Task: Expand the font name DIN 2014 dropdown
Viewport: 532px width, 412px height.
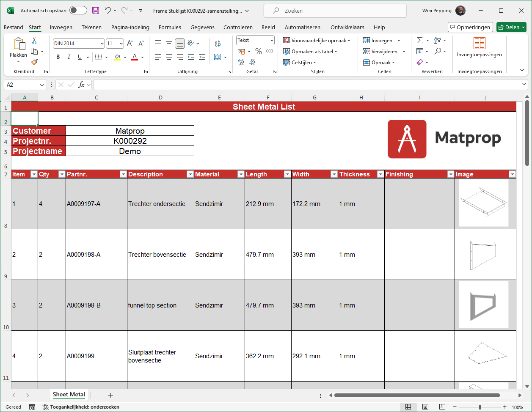Action: click(102, 44)
